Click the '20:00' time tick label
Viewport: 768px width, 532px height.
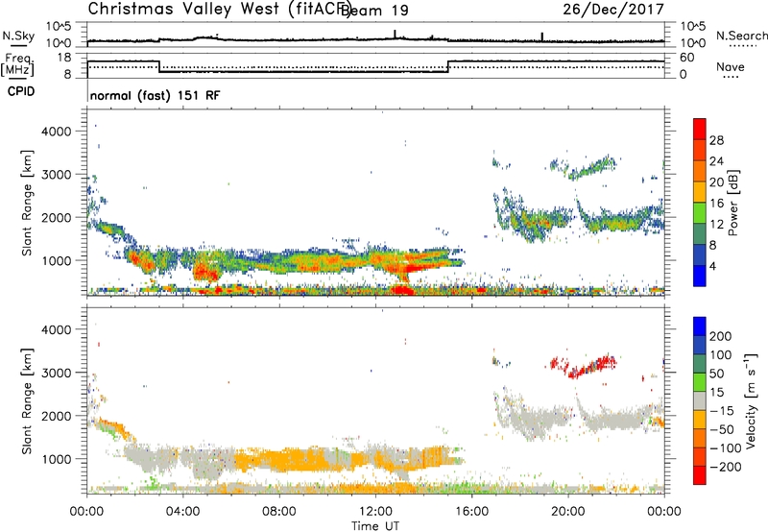coord(567,512)
